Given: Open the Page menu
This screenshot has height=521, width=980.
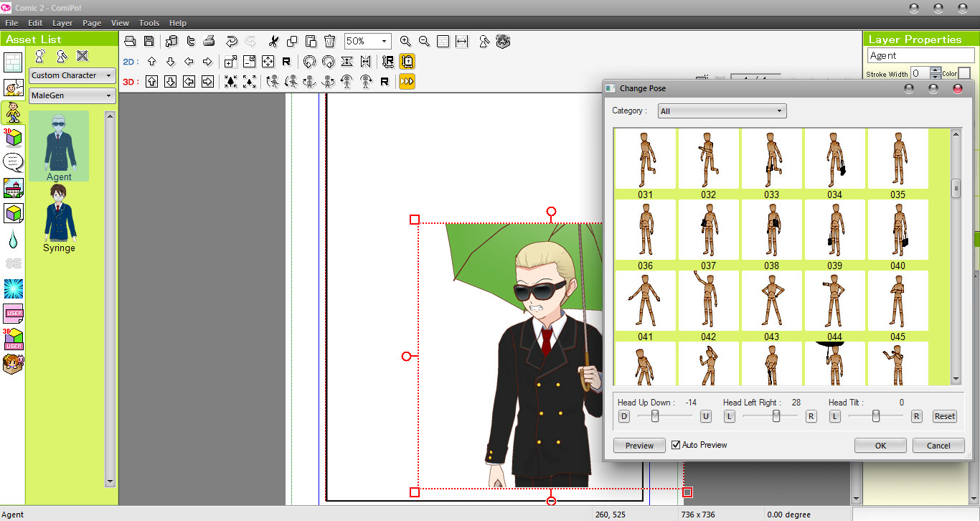Looking at the screenshot, I should pos(92,22).
